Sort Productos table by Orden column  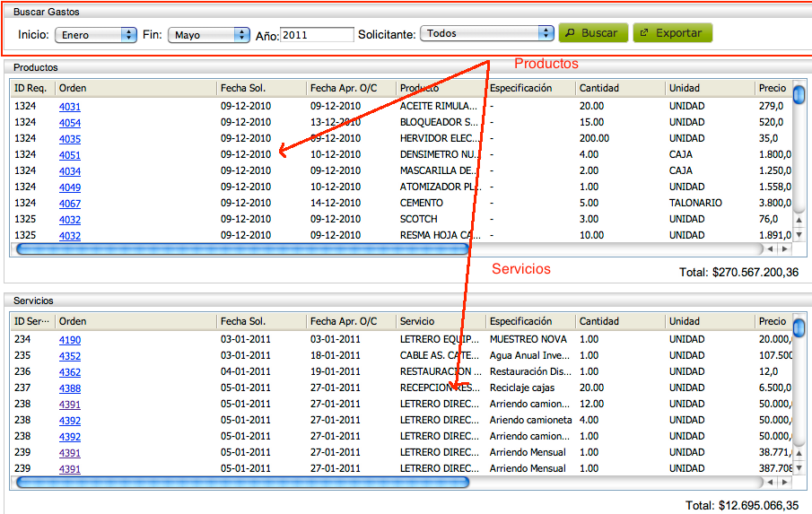point(135,88)
